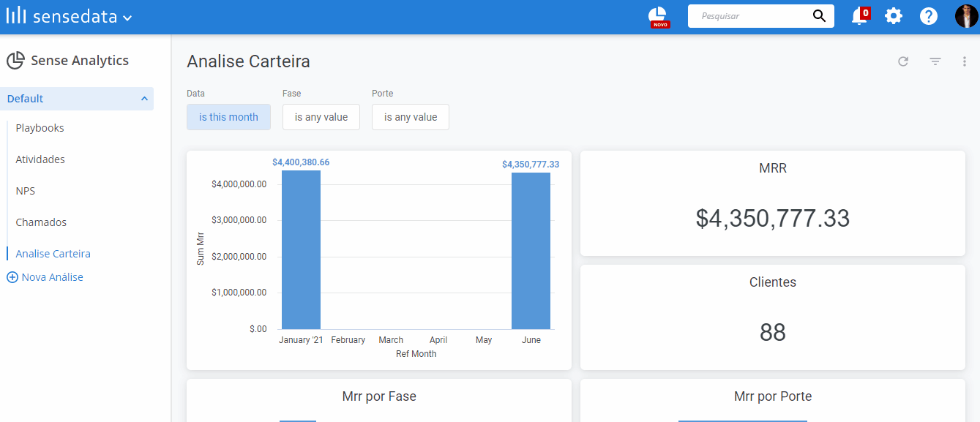Open the help question mark icon
980x422 pixels.
click(x=929, y=16)
